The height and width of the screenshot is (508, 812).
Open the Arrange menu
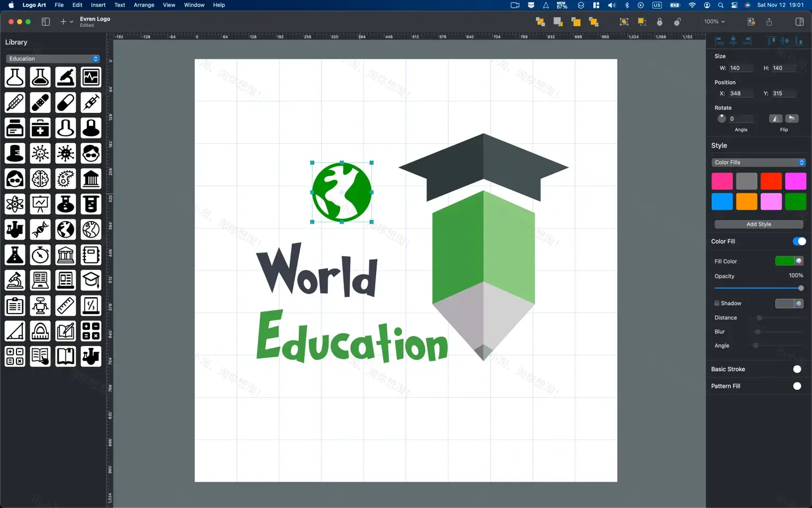pos(144,5)
